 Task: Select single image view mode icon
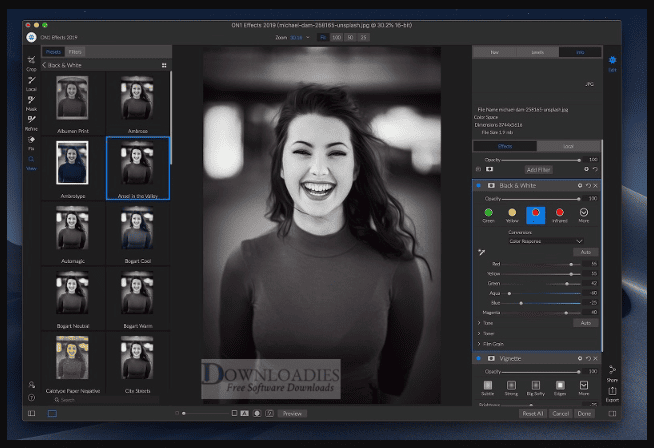click(52, 413)
